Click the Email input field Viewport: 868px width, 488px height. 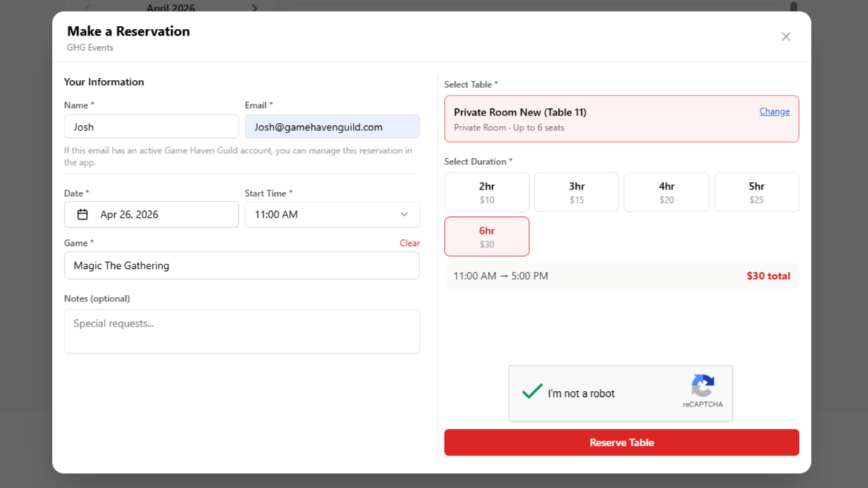[332, 127]
